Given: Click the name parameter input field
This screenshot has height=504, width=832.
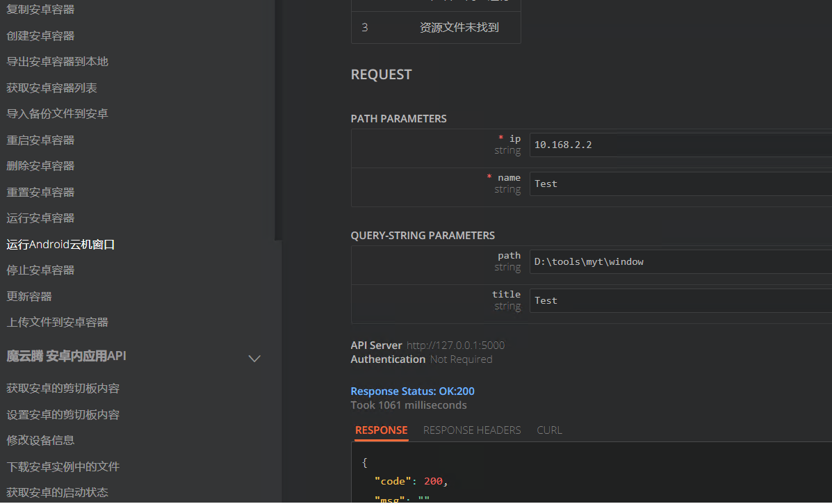Looking at the screenshot, I should [x=680, y=184].
